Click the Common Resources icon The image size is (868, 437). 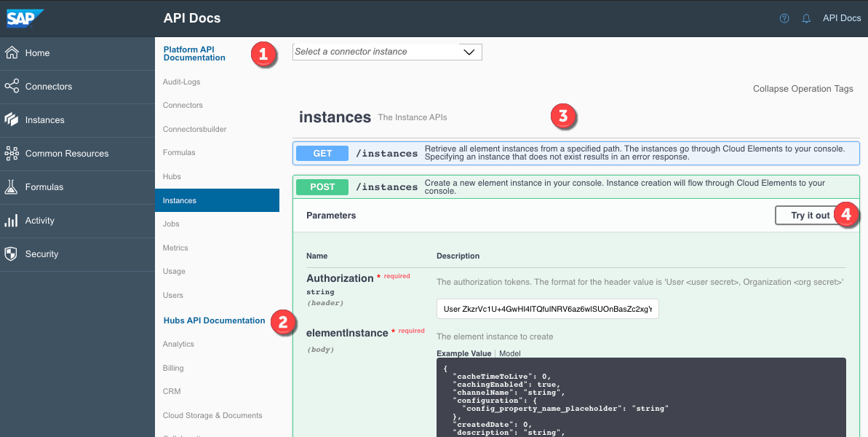point(12,154)
